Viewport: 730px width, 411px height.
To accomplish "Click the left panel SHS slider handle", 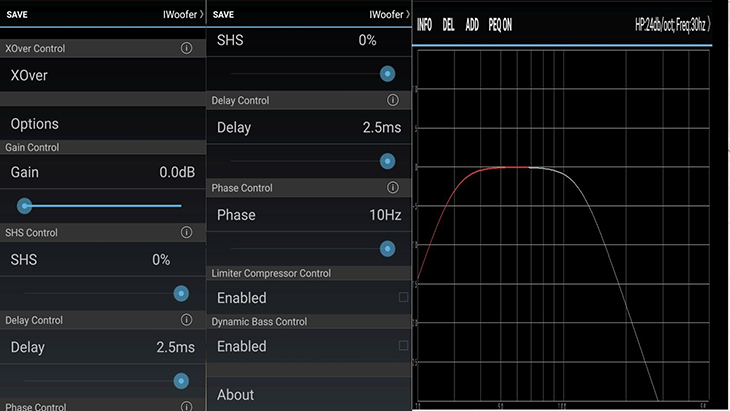I will 181,293.
